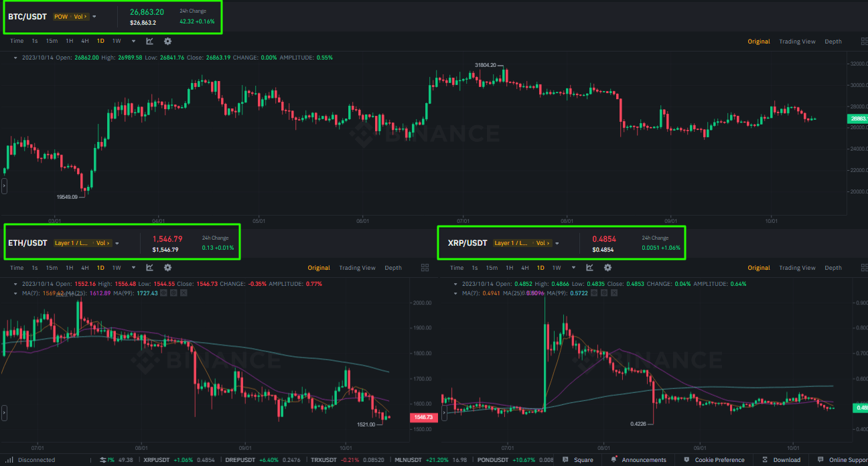
Task: Open PONDUSDT ticker in bottom bar
Action: (514, 460)
